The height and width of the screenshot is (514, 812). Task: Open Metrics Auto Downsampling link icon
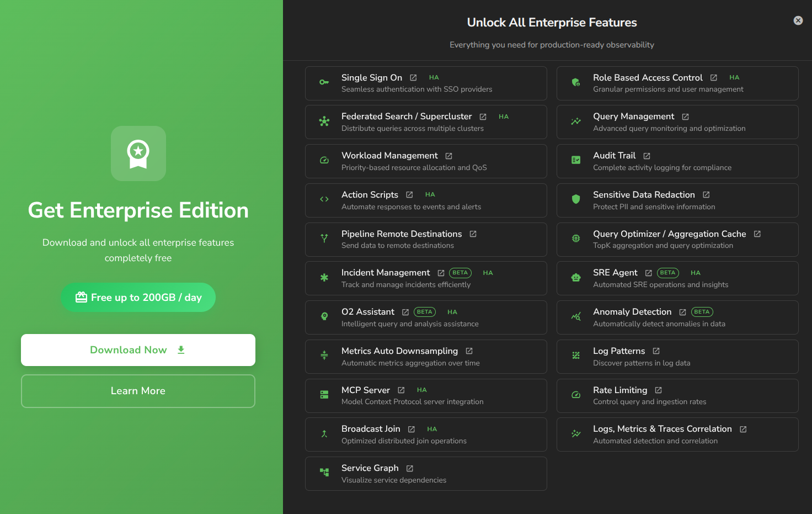click(x=469, y=351)
